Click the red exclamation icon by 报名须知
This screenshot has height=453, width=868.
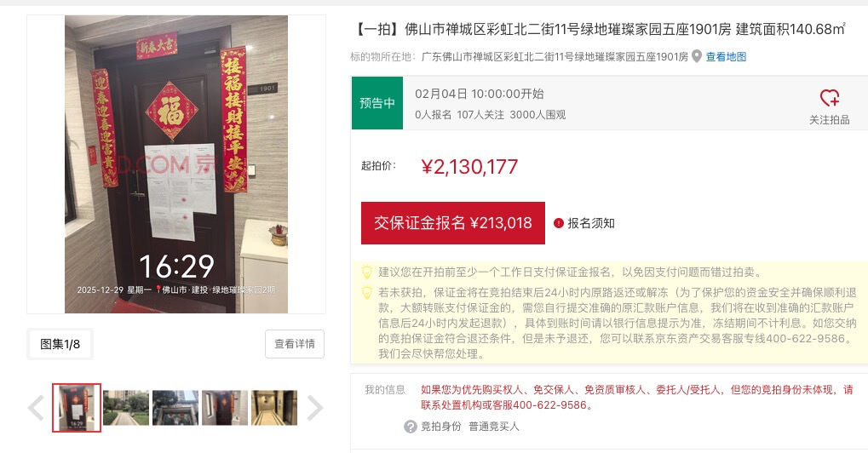[x=559, y=223]
